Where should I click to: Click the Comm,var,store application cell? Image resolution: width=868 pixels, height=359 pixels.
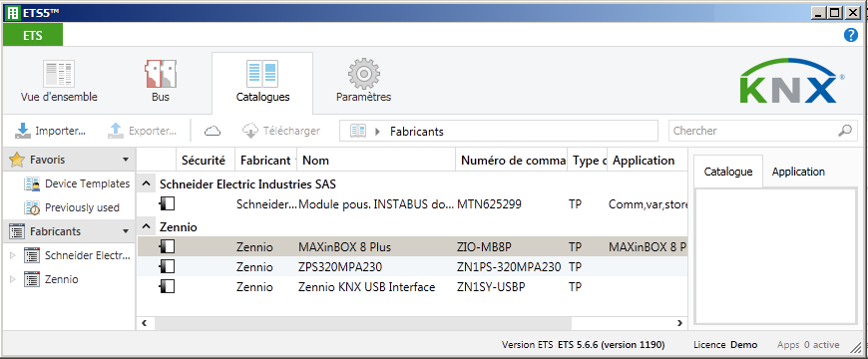648,204
